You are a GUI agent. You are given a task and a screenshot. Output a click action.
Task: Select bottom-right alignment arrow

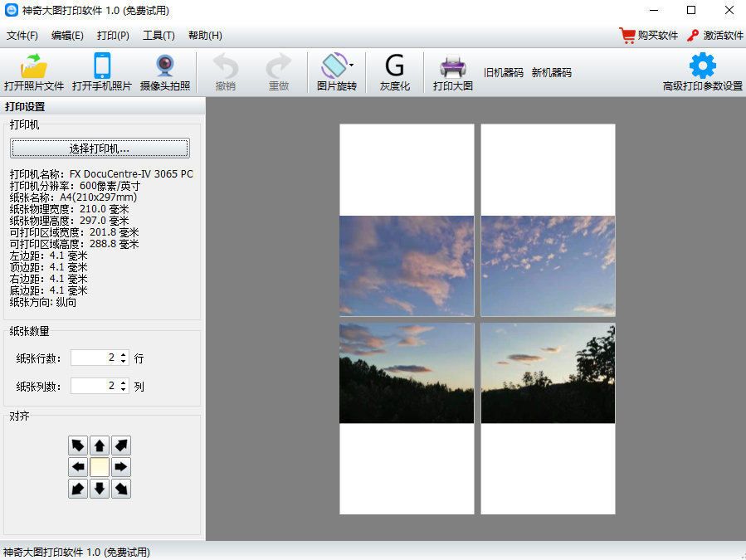click(121, 489)
